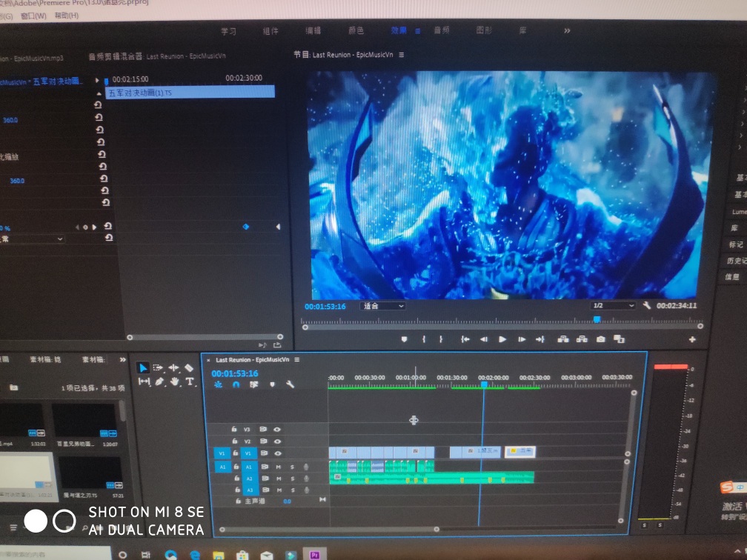Toggle V2 track output eye

277,441
